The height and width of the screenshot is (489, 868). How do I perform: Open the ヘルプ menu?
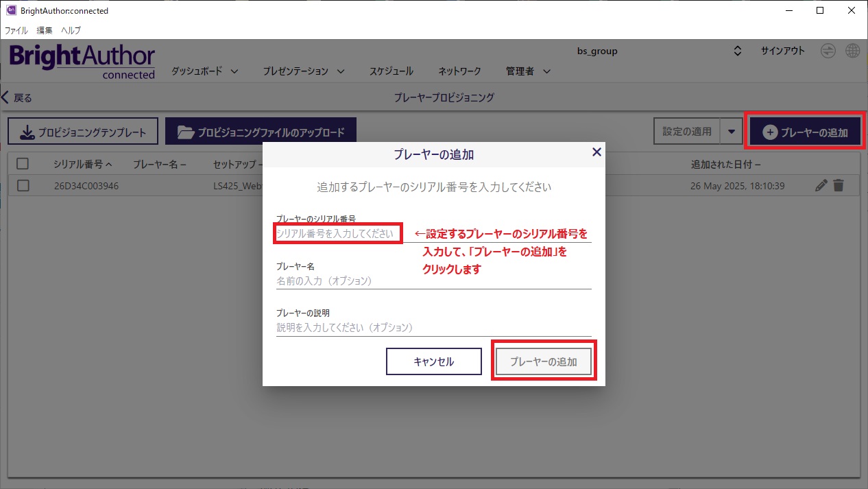[x=71, y=30]
